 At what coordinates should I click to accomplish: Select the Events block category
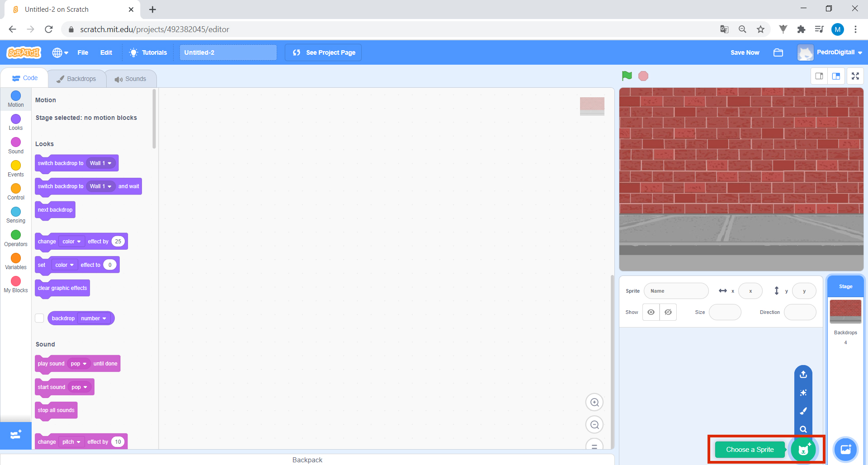16,169
